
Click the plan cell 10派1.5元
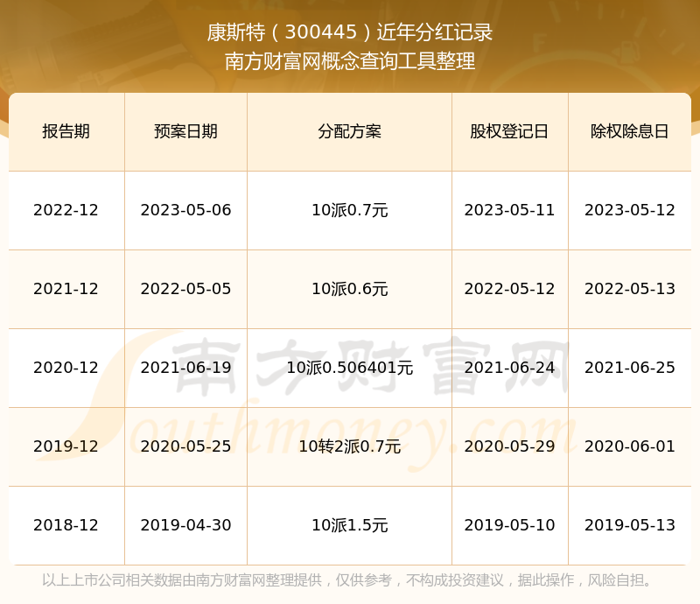click(349, 525)
